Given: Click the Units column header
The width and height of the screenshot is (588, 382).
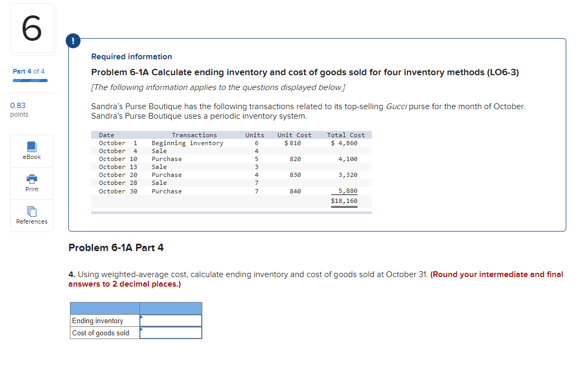Looking at the screenshot, I should [255, 135].
